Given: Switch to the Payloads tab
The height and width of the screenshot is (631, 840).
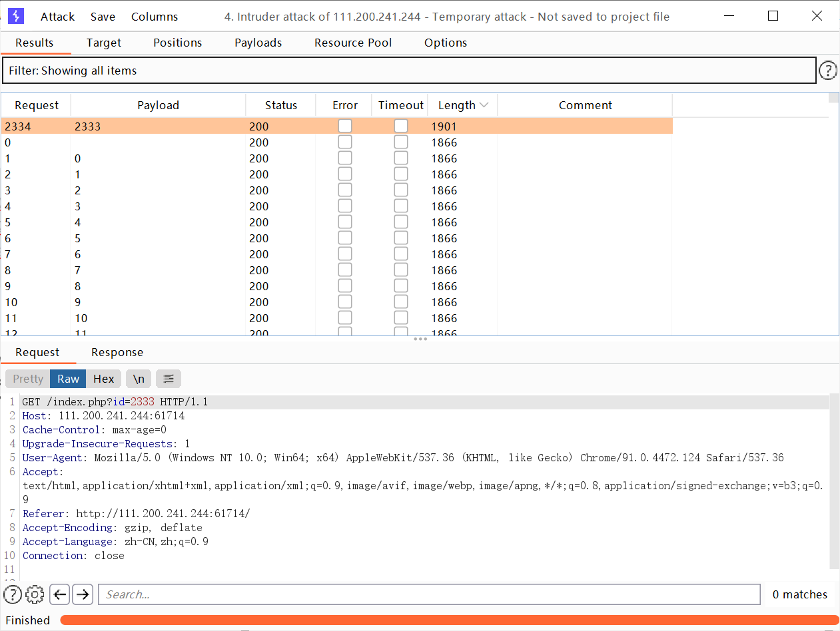Looking at the screenshot, I should pyautogui.click(x=258, y=43).
